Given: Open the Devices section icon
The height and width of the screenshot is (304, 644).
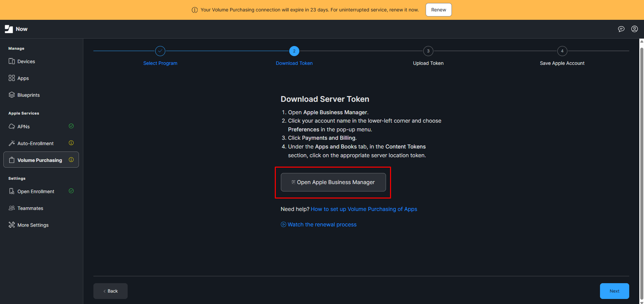Looking at the screenshot, I should (x=12, y=61).
